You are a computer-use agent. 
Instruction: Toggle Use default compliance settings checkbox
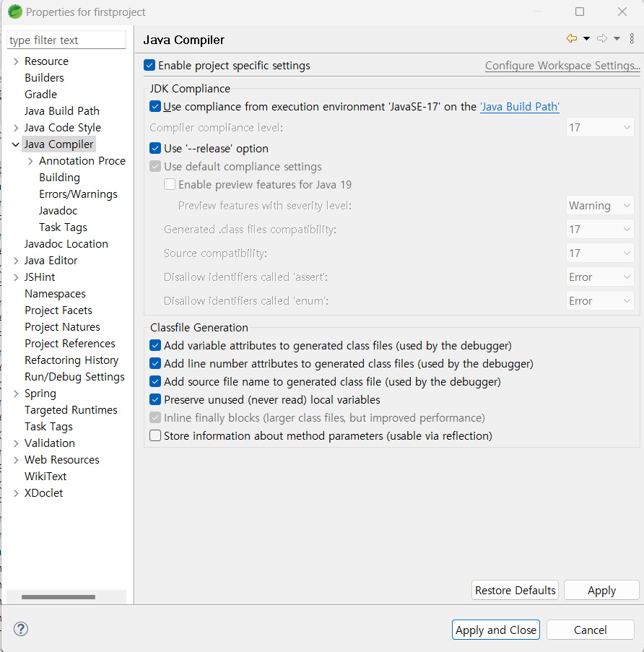coord(155,166)
